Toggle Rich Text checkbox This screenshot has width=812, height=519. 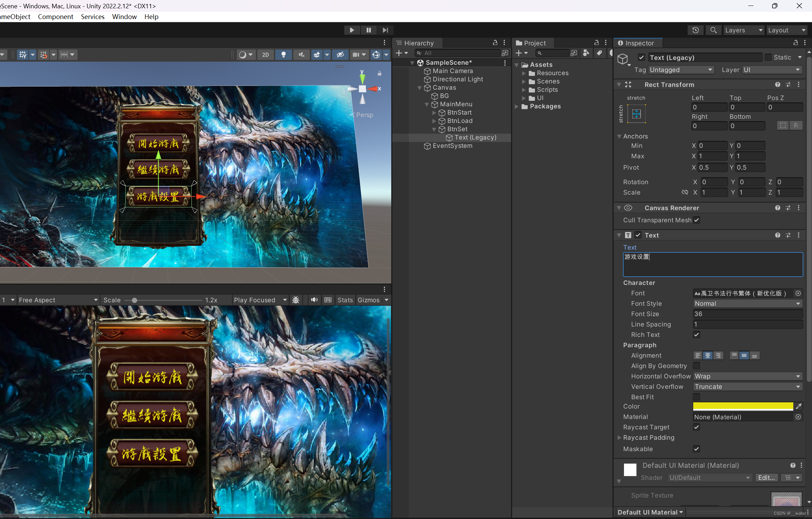(697, 335)
